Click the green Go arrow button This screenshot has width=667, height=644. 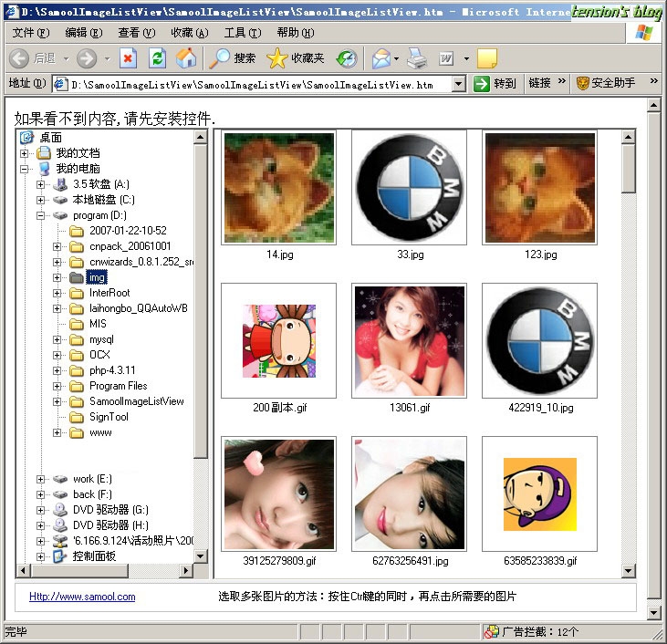[482, 83]
